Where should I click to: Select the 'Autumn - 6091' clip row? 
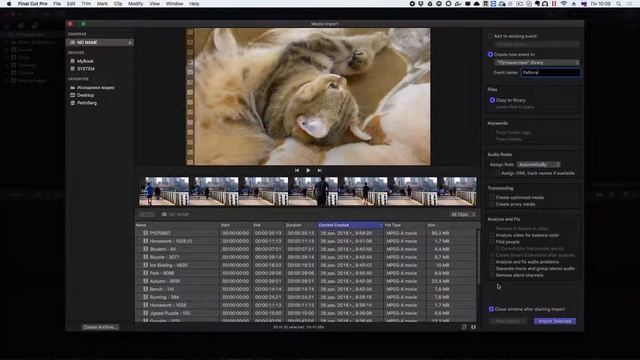pos(305,281)
